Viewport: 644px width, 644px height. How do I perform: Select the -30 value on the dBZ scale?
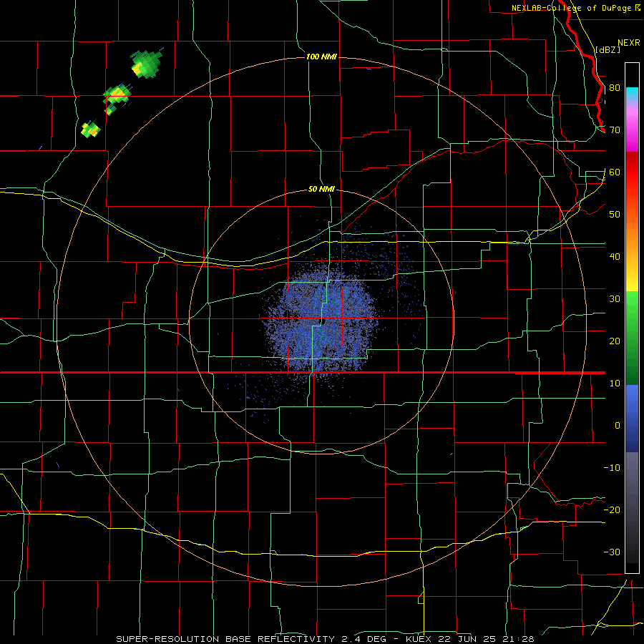tap(612, 552)
